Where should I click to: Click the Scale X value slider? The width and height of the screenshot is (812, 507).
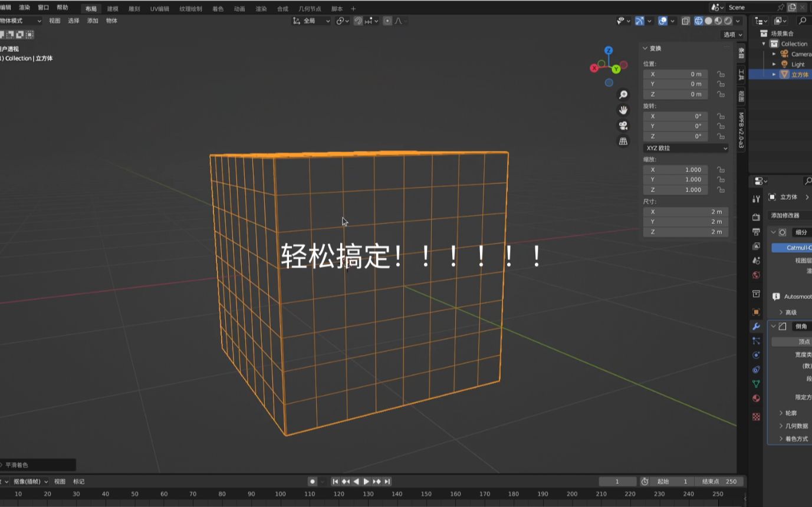coord(676,170)
